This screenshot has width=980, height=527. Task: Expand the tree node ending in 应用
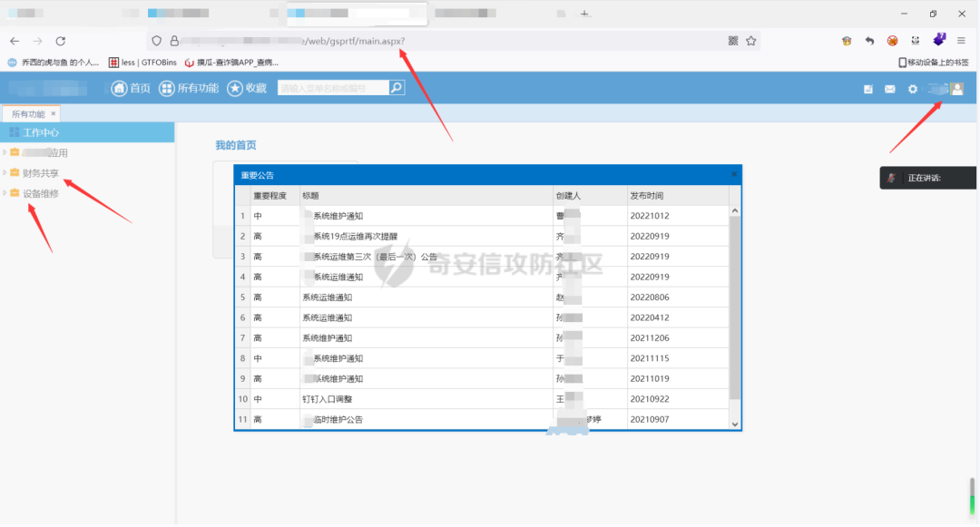[x=5, y=152]
